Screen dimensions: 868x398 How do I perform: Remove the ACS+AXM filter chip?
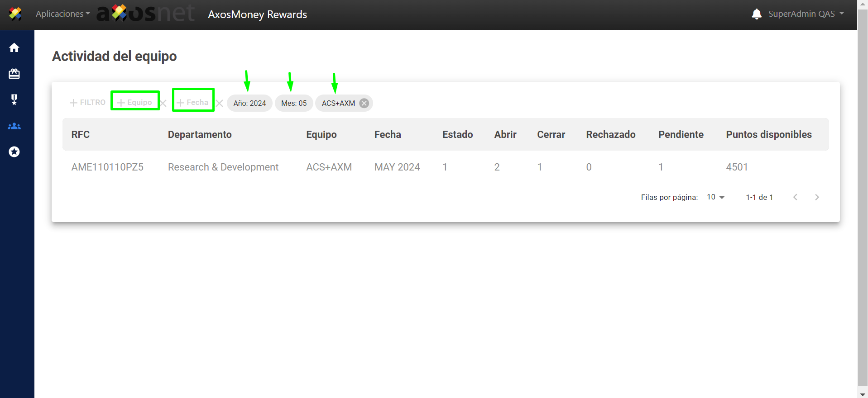point(364,103)
